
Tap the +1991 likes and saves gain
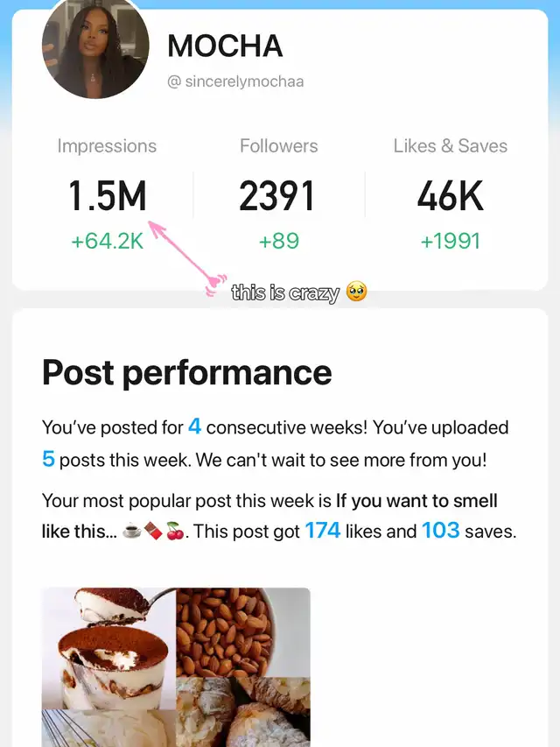click(x=451, y=241)
